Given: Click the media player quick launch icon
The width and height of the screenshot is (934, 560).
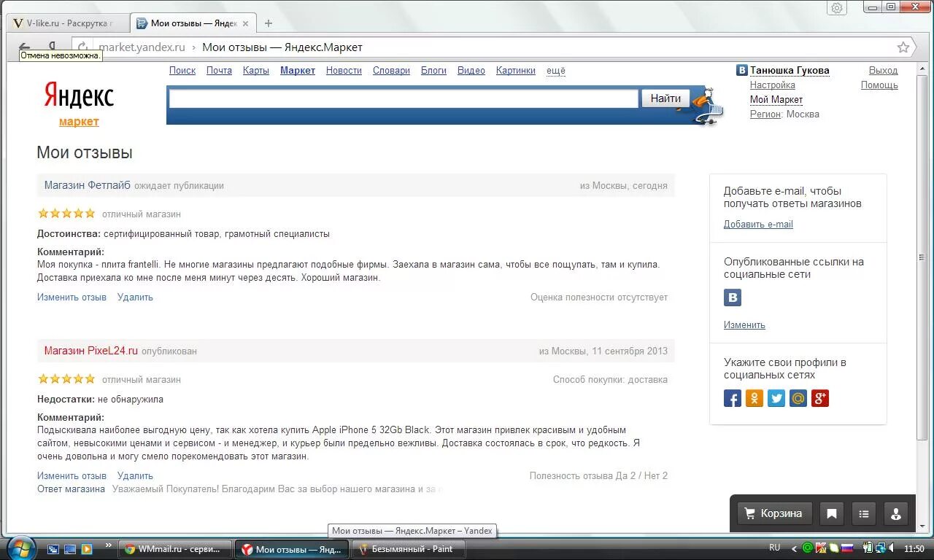Looking at the screenshot, I should tap(87, 549).
